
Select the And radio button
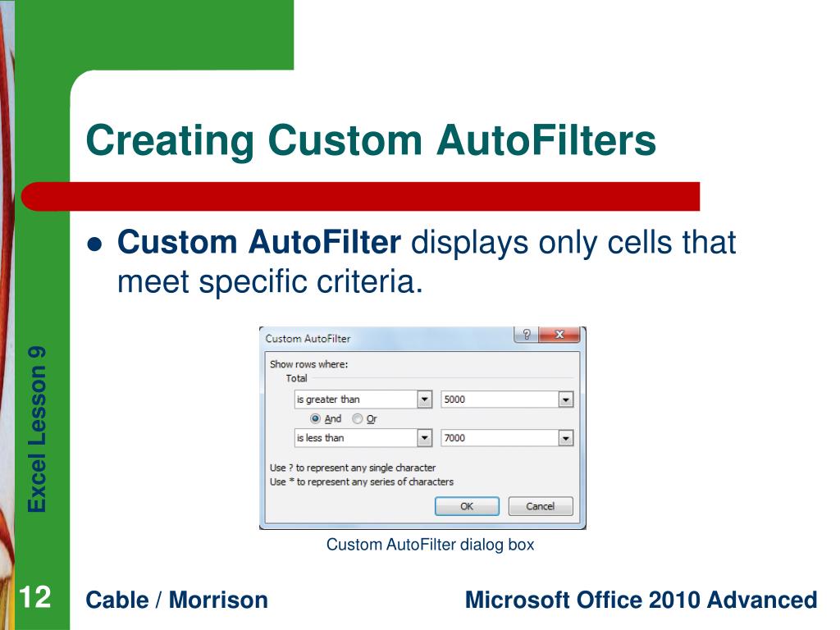(x=316, y=418)
